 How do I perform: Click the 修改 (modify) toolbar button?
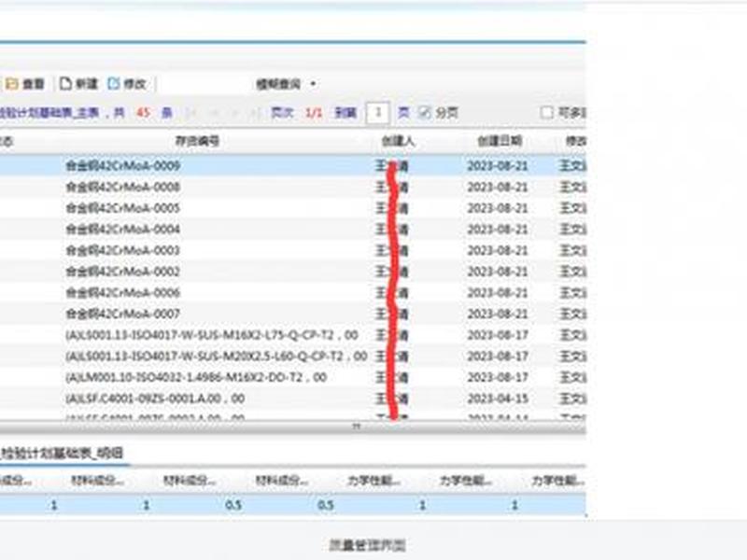[x=127, y=84]
